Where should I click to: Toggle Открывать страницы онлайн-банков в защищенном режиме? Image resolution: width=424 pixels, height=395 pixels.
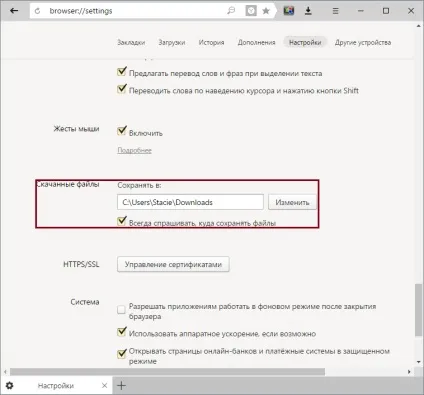[x=122, y=354]
